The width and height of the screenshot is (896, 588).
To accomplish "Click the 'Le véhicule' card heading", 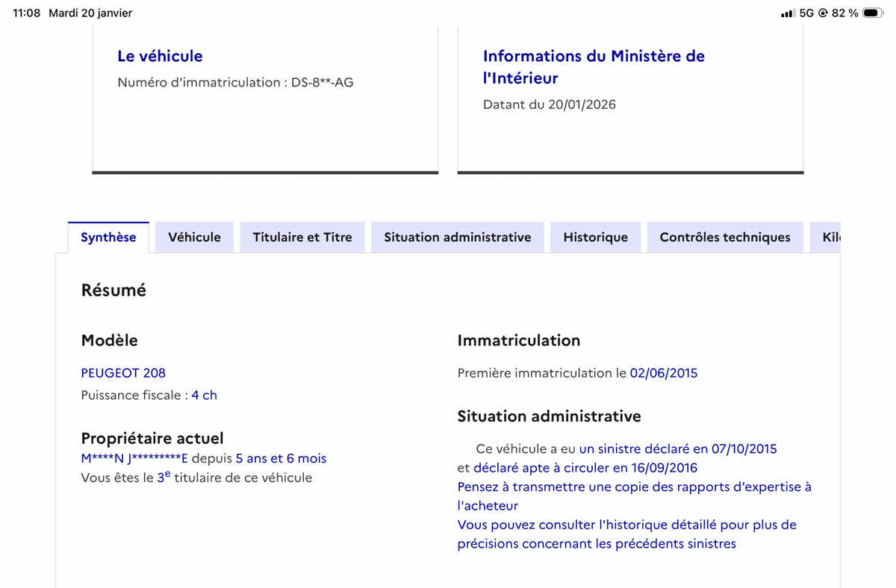I will tap(160, 56).
